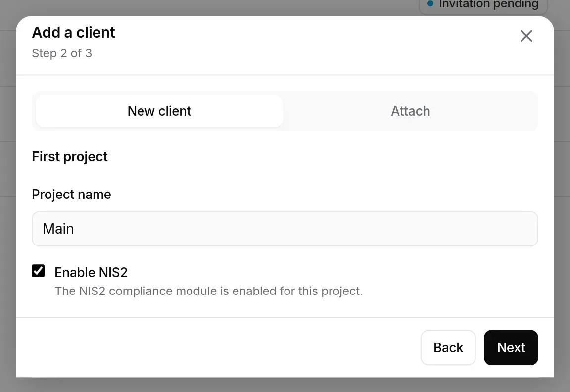570x392 pixels.
Task: Click the Invitation pending status badge
Action: point(483,5)
